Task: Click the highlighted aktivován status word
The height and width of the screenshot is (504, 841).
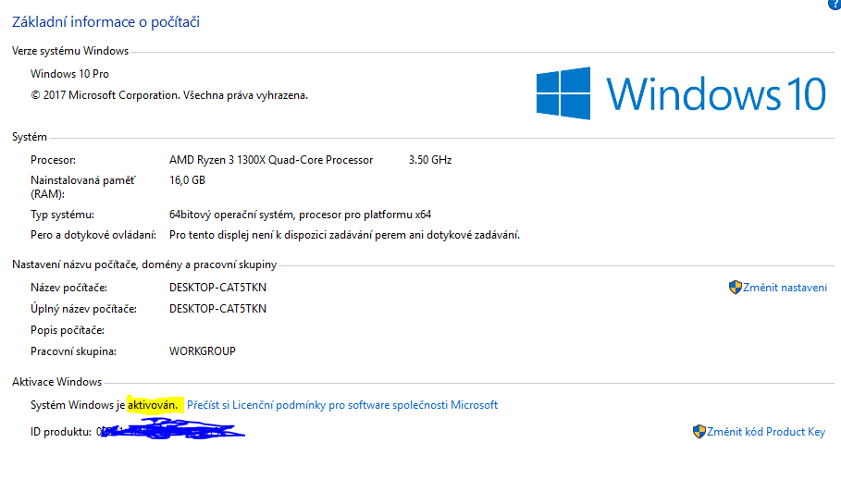Action: click(x=153, y=405)
